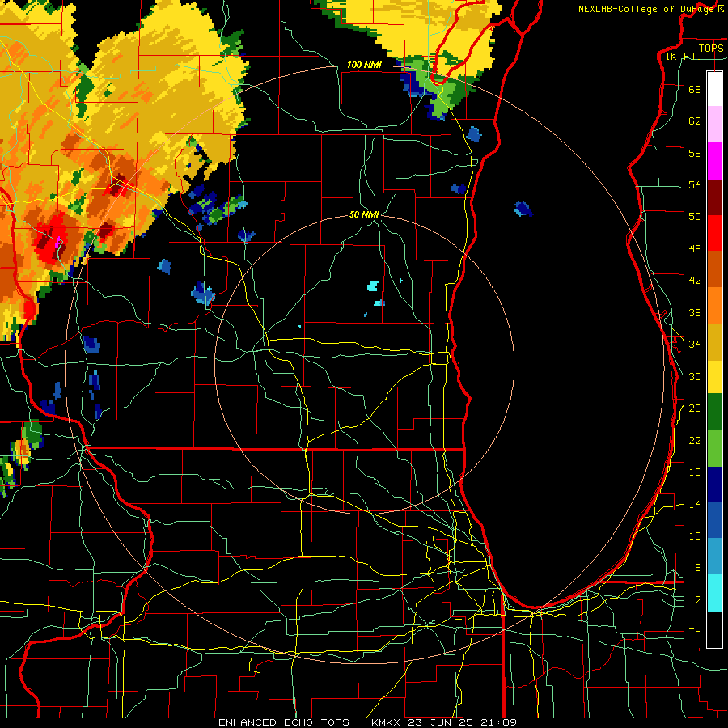Click the 62 legend value
Image resolution: width=728 pixels, height=728 pixels.
pos(695,121)
